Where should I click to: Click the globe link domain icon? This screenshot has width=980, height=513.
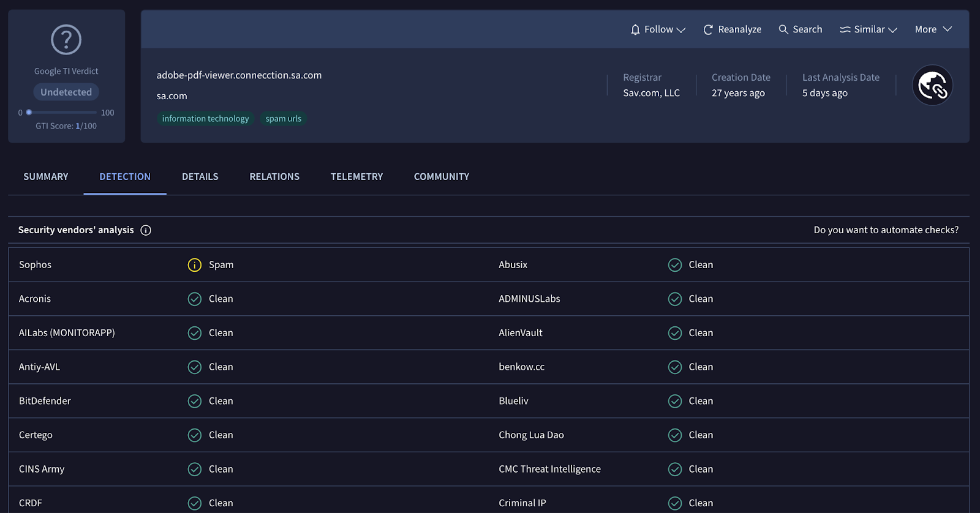pos(932,85)
